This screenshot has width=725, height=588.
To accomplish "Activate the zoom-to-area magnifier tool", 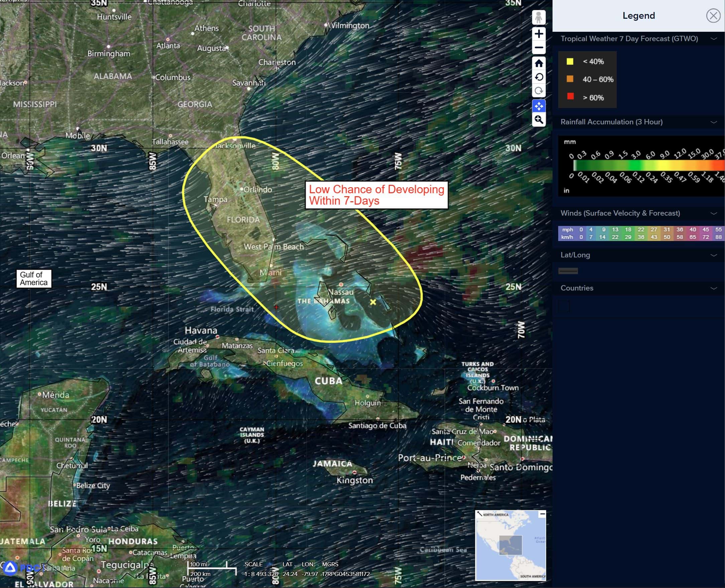I will (538, 120).
